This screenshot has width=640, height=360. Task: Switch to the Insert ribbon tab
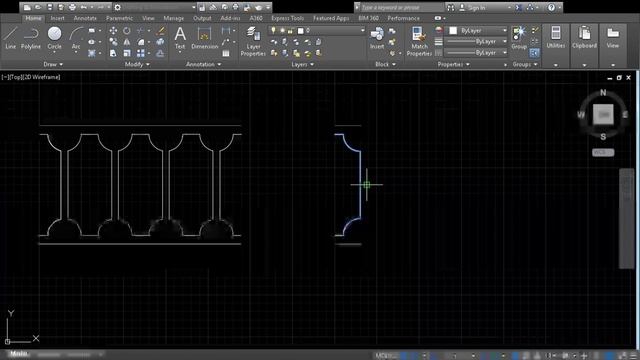click(57, 18)
